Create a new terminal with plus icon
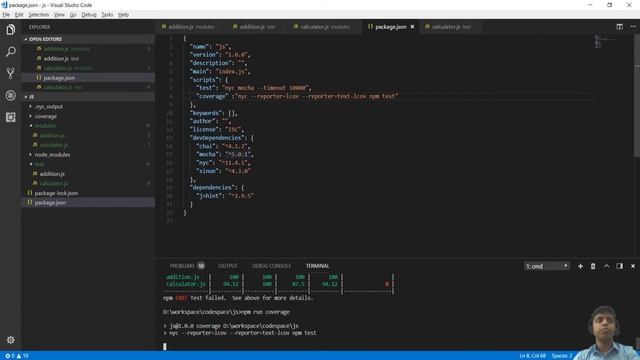640x360 pixels. point(580,266)
